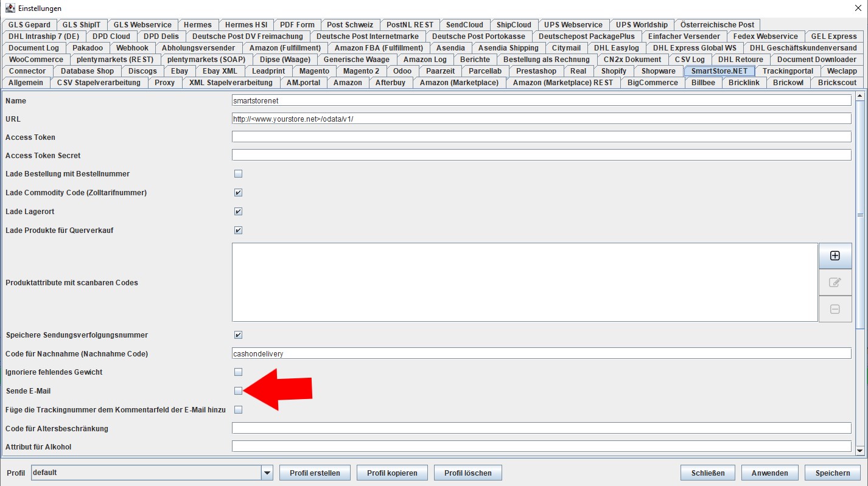Click the Einstellungen window title icon

click(x=10, y=9)
